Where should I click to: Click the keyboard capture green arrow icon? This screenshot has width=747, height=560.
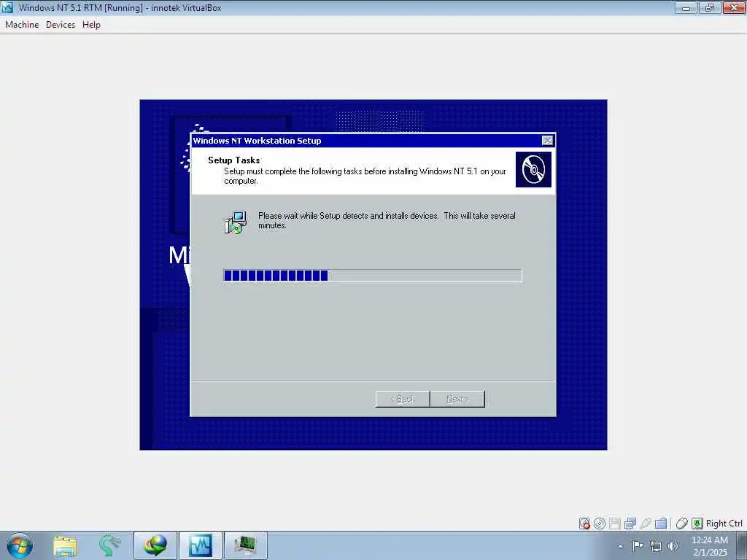[x=697, y=524]
